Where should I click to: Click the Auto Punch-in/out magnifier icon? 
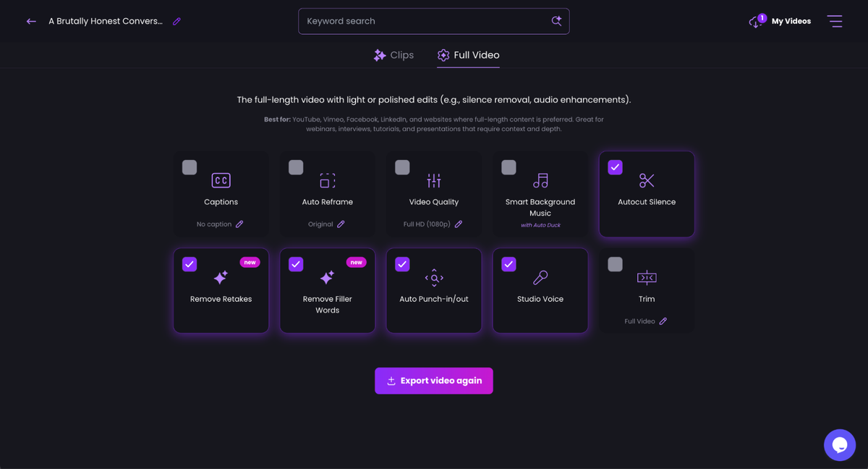[x=433, y=276]
